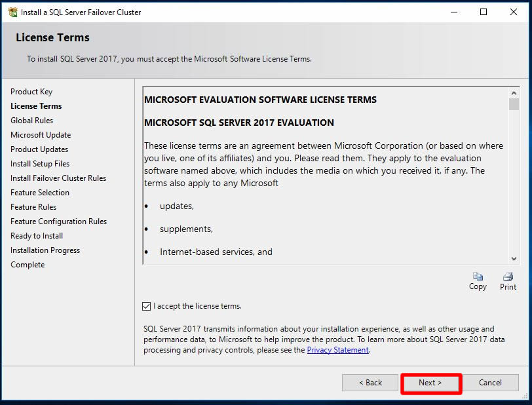Viewport: 532px width, 405px height.
Task: Select the Ready to Install step
Action: click(37, 236)
